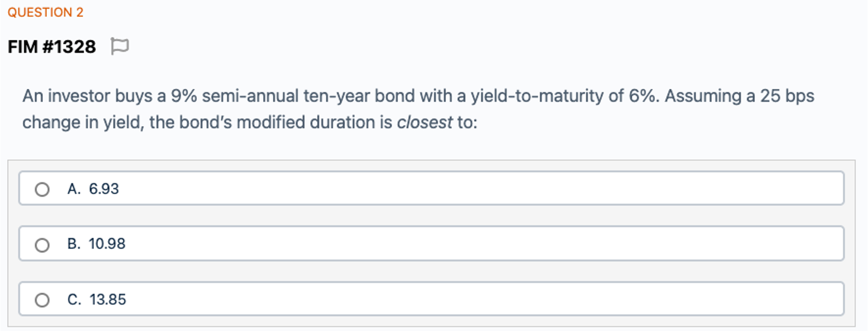The height and width of the screenshot is (331, 868).
Task: Click the 6.93 answer value text
Action: pos(104,189)
